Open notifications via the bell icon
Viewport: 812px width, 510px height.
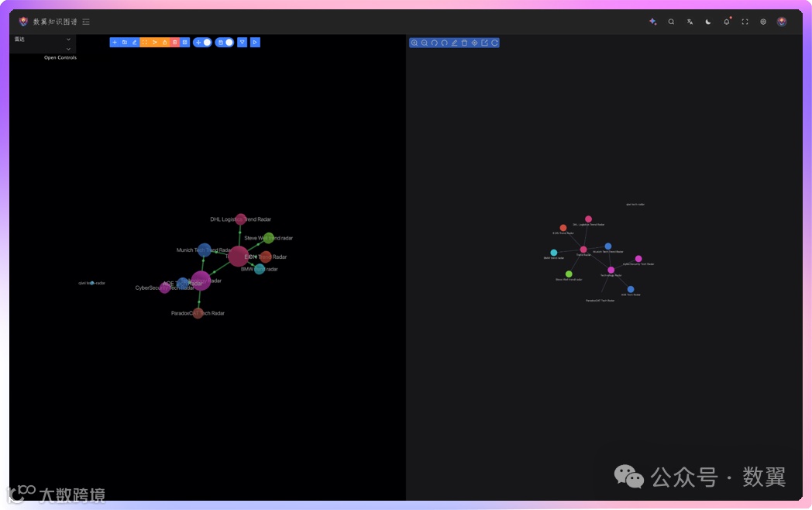(727, 22)
